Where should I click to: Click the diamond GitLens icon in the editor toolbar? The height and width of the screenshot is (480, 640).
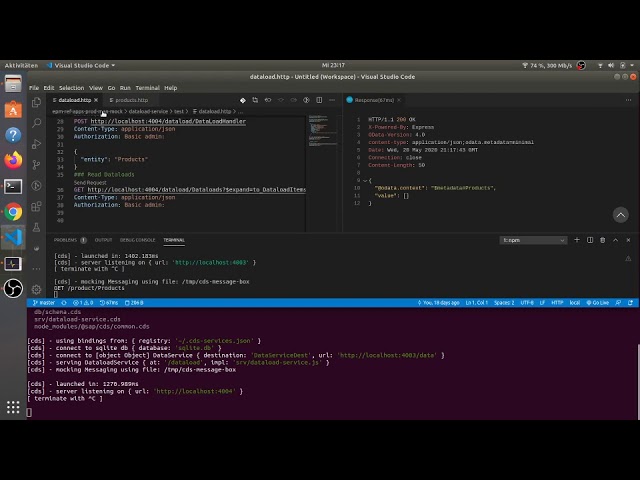[242, 100]
